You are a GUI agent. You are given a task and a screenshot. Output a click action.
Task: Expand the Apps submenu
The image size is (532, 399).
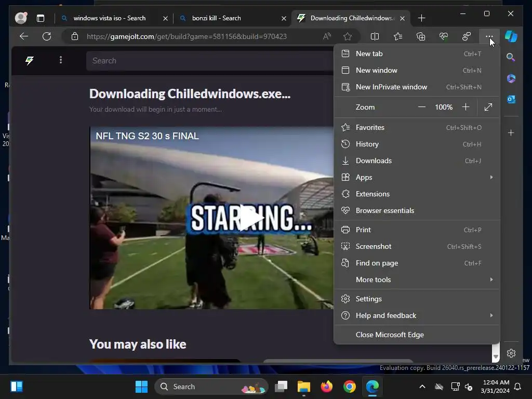pyautogui.click(x=417, y=178)
